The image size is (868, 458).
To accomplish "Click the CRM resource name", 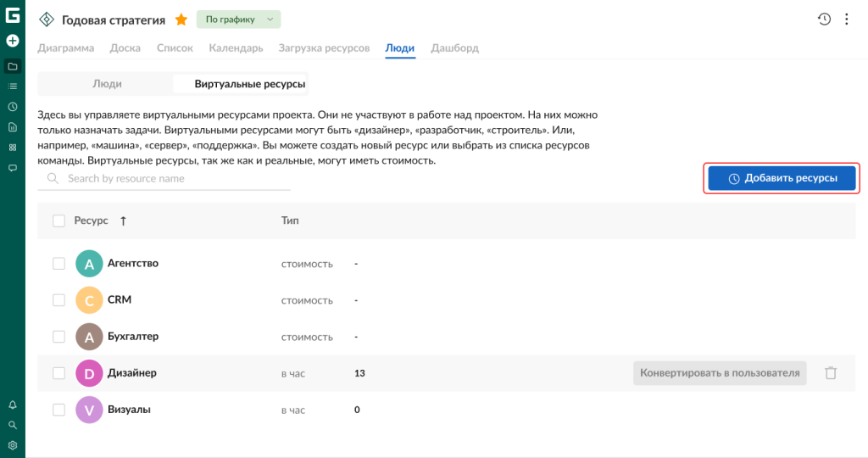I will click(120, 299).
